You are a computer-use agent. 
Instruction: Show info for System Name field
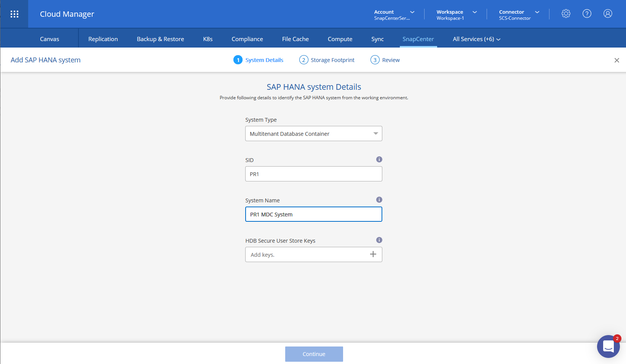379,200
